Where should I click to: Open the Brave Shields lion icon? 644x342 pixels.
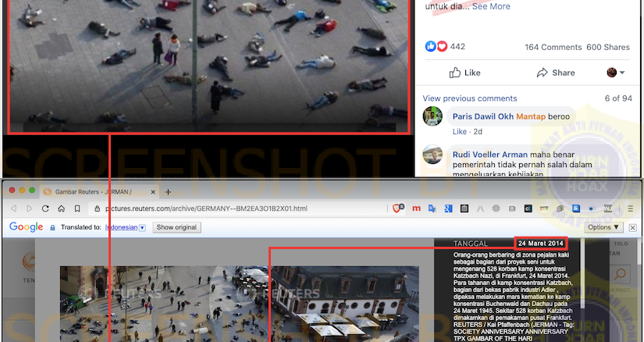[x=397, y=208]
